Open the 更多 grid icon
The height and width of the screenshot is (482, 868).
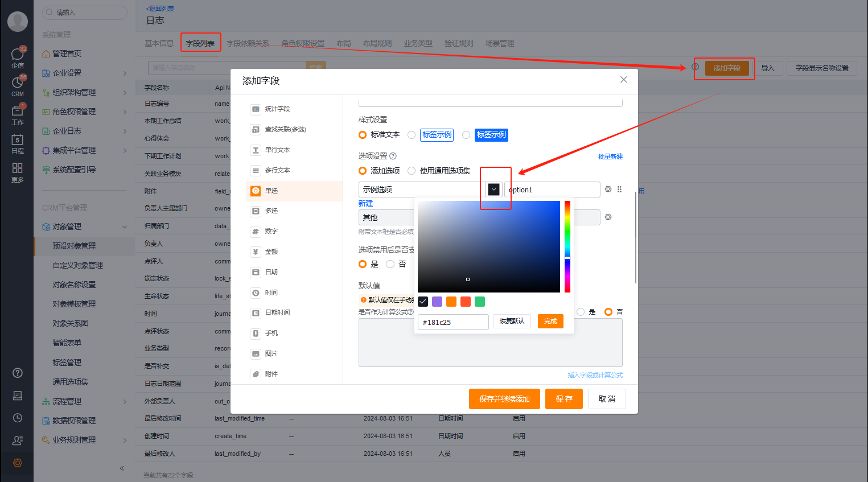tap(18, 168)
